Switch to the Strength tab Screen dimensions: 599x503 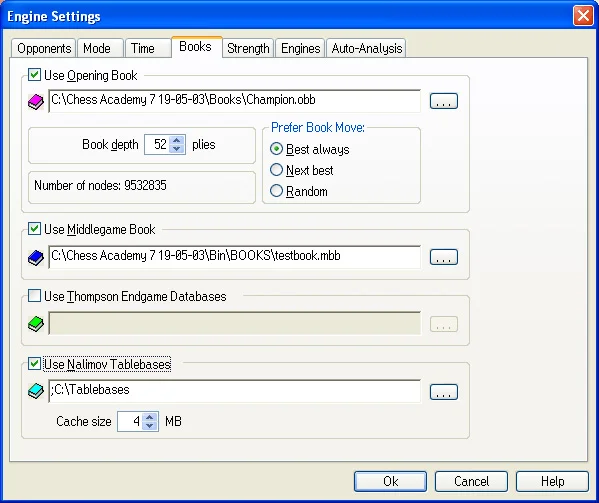click(x=248, y=49)
